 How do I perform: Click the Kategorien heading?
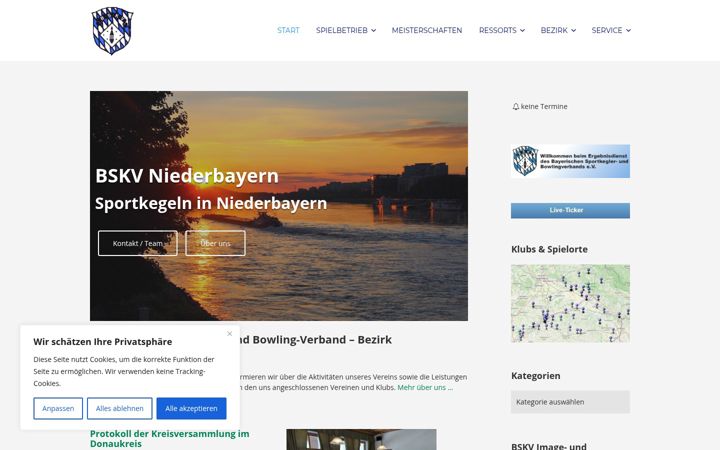tap(535, 376)
